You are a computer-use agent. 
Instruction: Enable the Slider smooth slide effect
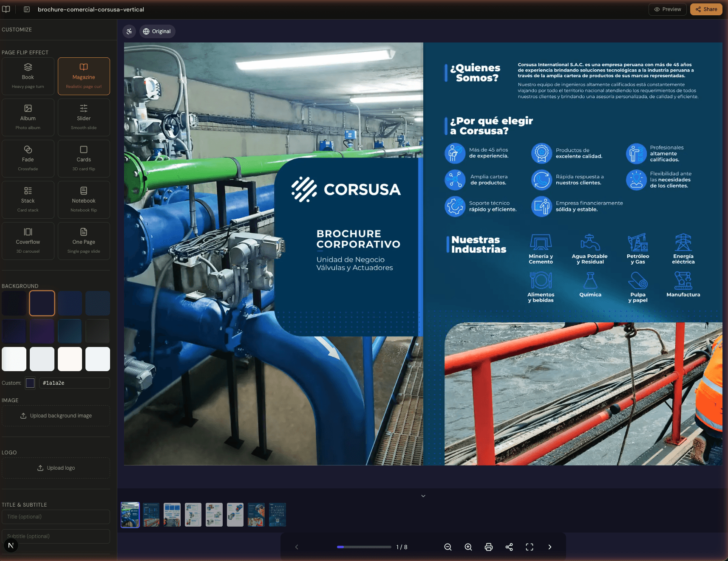point(83,117)
